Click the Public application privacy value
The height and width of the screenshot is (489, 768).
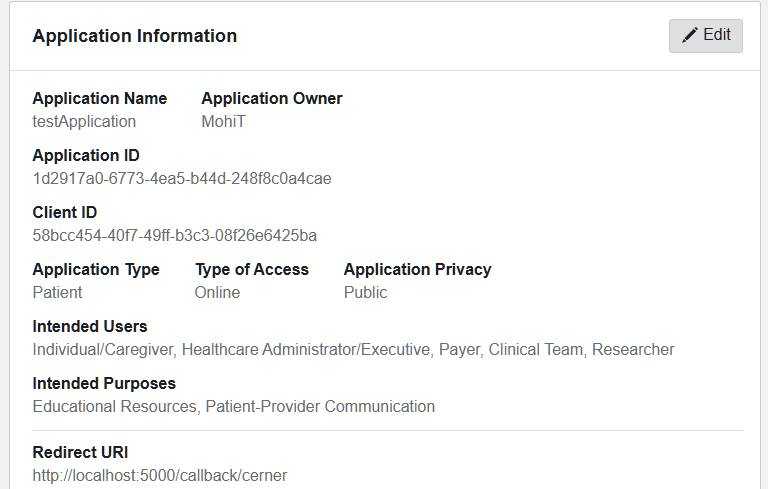click(x=365, y=293)
